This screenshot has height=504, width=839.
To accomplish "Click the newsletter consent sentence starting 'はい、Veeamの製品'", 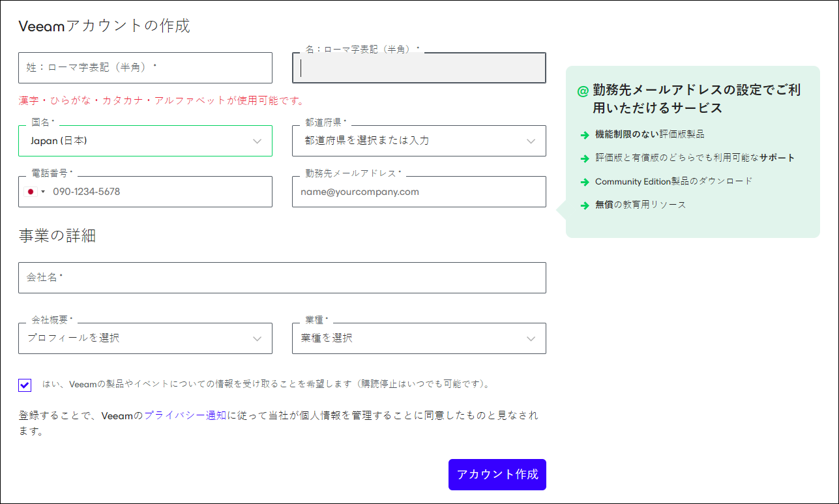I will [266, 384].
